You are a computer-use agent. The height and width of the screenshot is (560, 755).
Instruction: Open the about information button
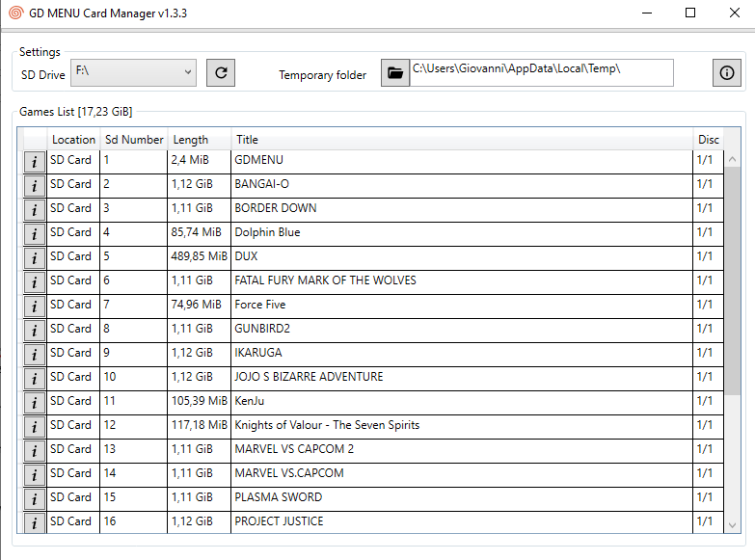pos(727,72)
